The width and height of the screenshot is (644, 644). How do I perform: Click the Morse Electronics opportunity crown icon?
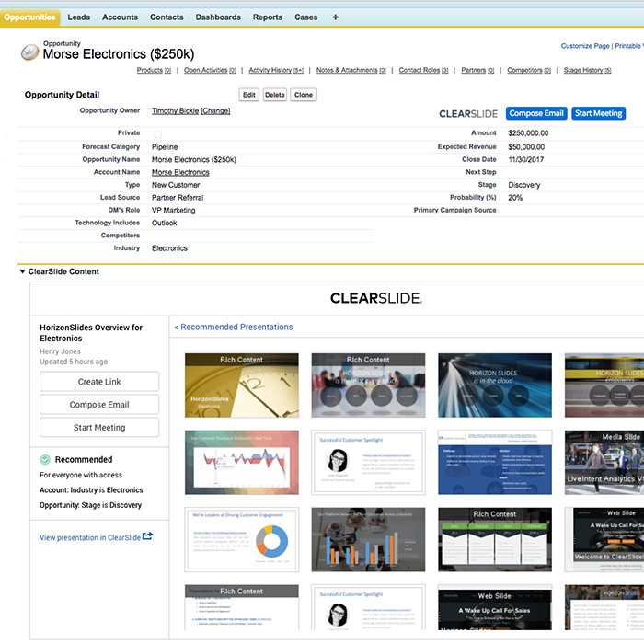tap(30, 52)
